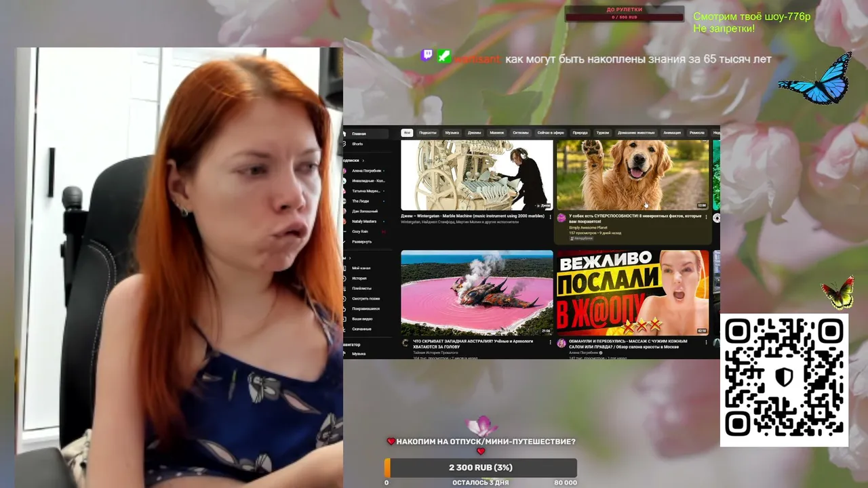Select the Подкасты filter chip

tap(428, 133)
